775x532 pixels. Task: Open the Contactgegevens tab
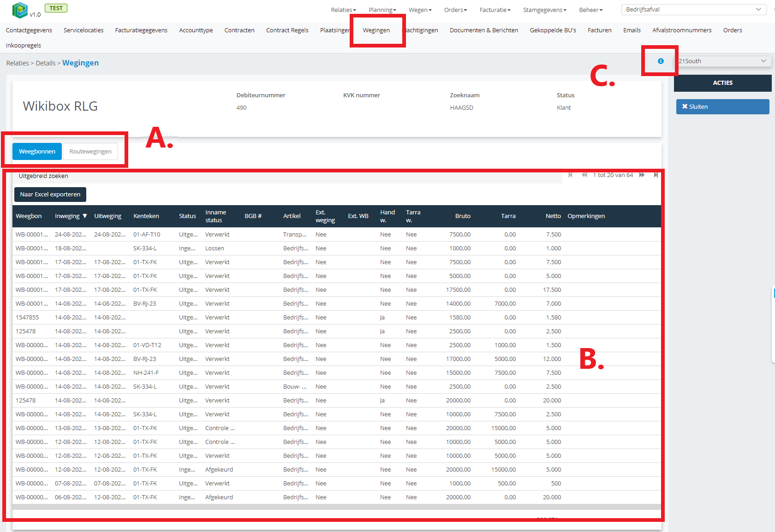coord(29,30)
